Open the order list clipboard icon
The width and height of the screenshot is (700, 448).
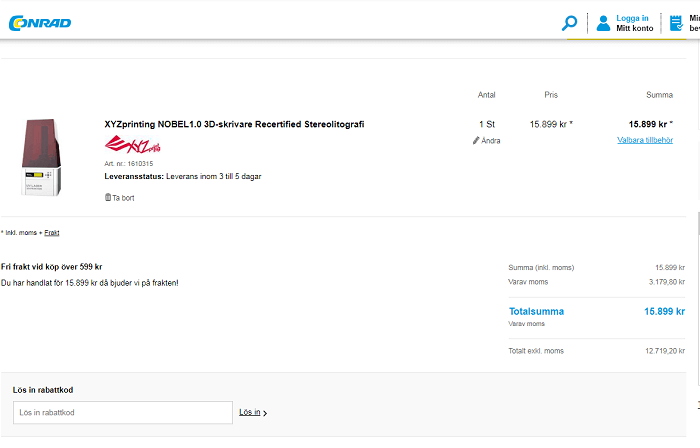[676, 23]
